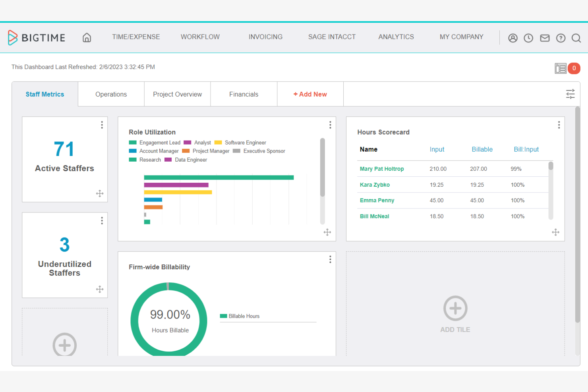The height and width of the screenshot is (392, 588).
Task: Click the help question mark icon
Action: [x=561, y=38]
